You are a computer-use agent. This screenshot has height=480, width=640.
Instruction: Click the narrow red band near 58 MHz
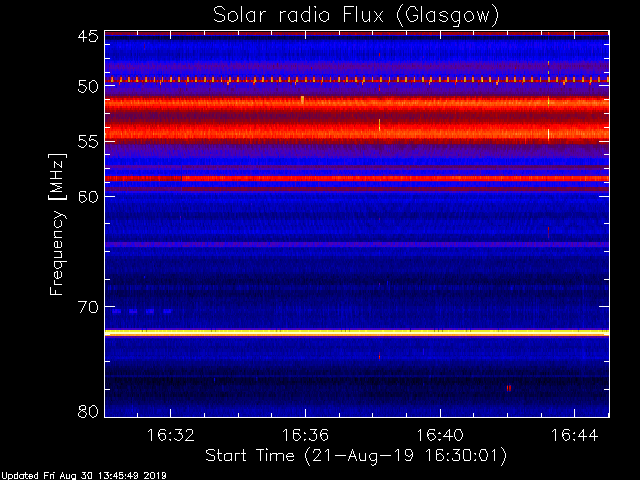click(x=357, y=178)
